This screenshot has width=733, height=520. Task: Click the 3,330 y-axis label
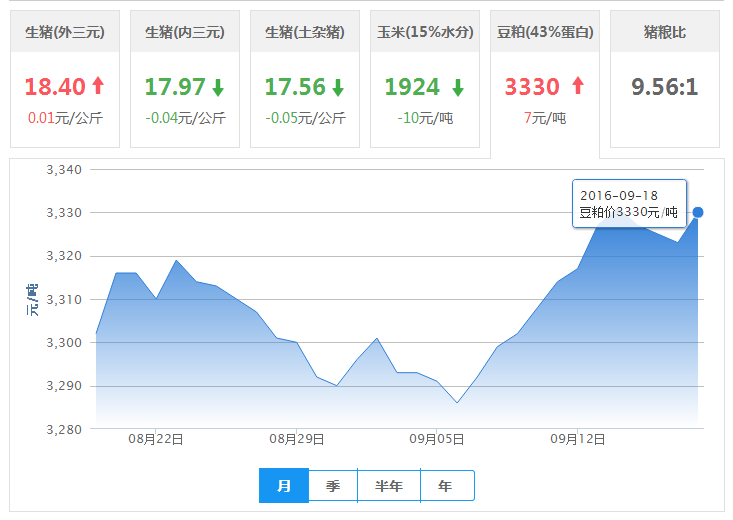click(x=64, y=213)
